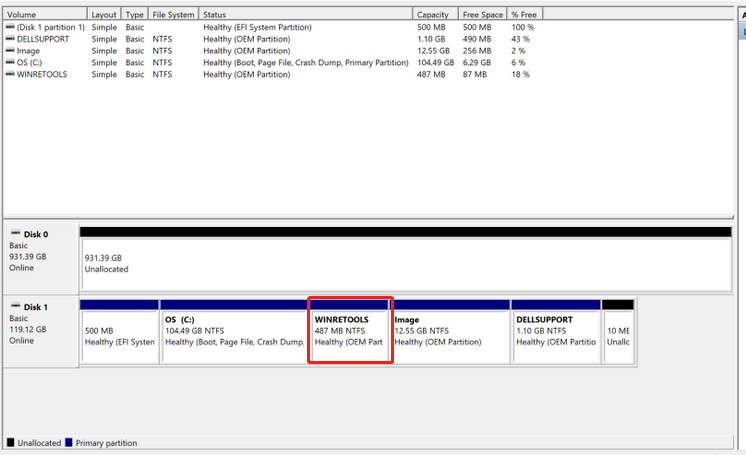Screen dimensions: 746x455
Task: Click the Disk 0 drive icon
Action: tap(16, 233)
